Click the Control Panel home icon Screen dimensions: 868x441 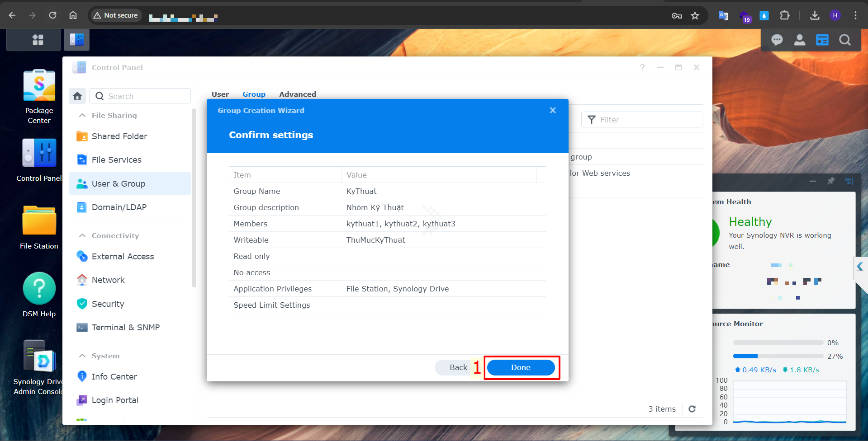pyautogui.click(x=77, y=96)
